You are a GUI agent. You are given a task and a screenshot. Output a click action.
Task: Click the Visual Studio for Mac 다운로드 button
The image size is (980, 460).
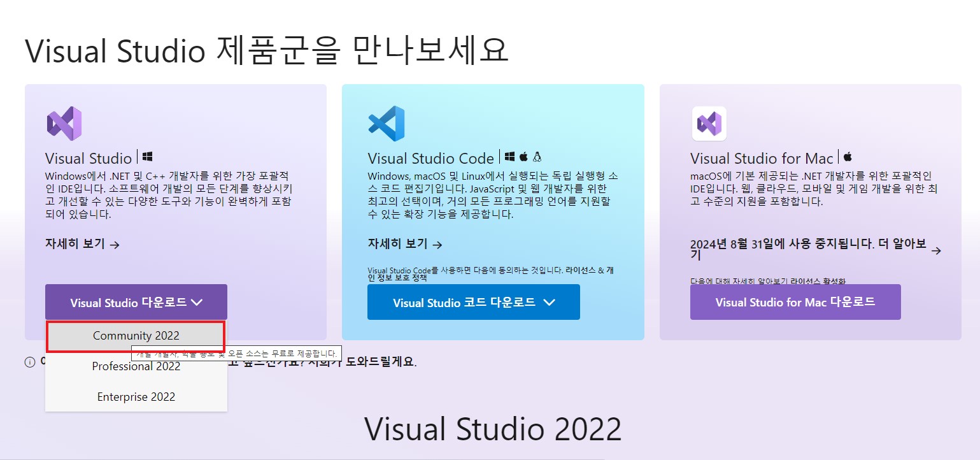tap(795, 302)
